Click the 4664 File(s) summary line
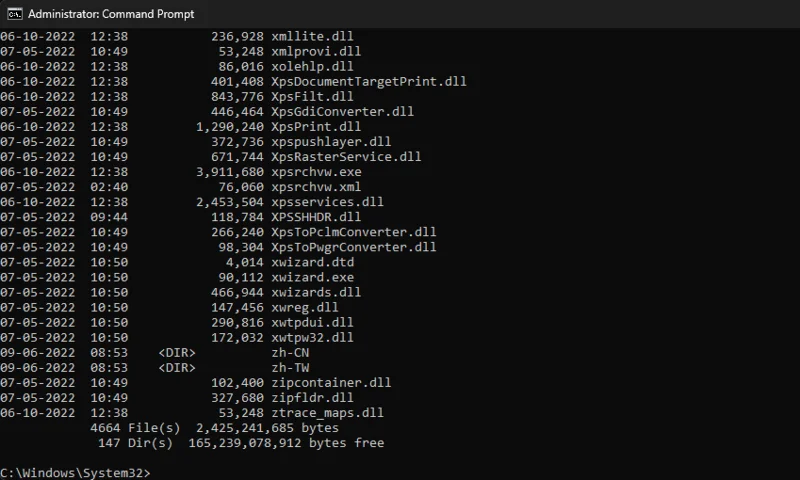Screen dimensions: 800x480 214,427
